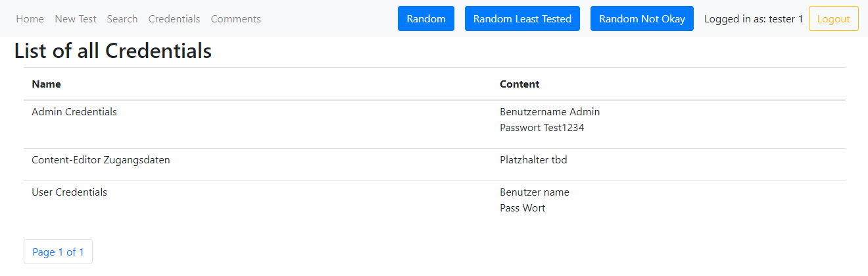Click the Content column header
Screen dimensions: 868x276
point(519,84)
